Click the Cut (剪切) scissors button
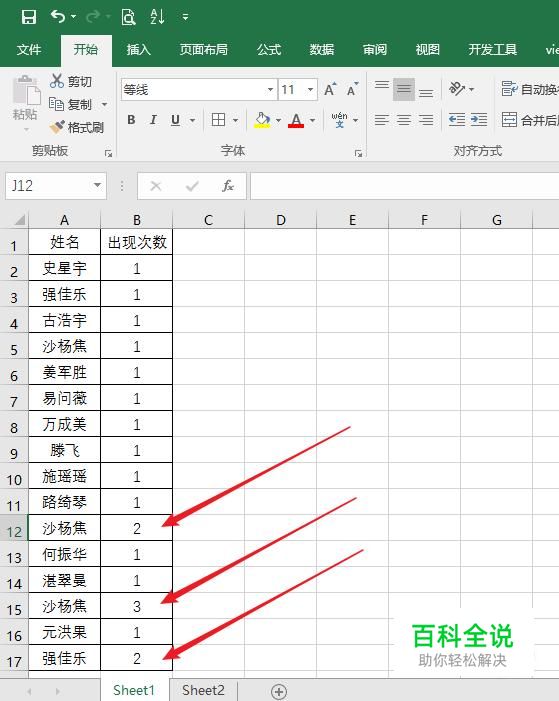 click(71, 81)
